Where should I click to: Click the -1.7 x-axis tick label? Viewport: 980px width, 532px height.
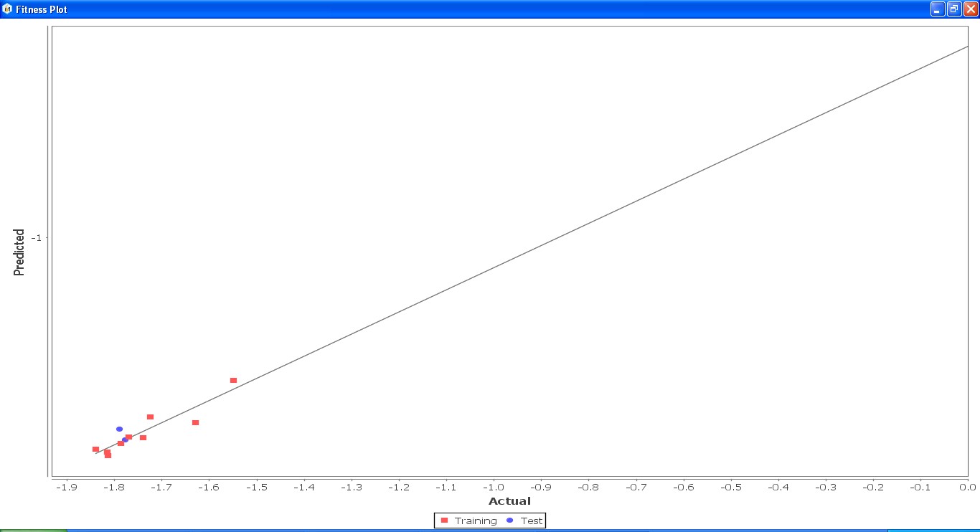pos(161,488)
